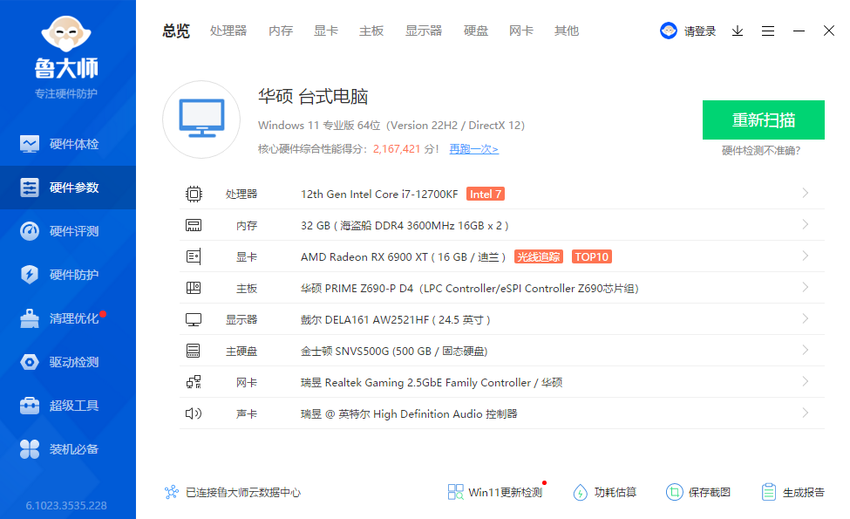
Task: Open 清理优化 cleanup icon
Action: tap(29, 318)
